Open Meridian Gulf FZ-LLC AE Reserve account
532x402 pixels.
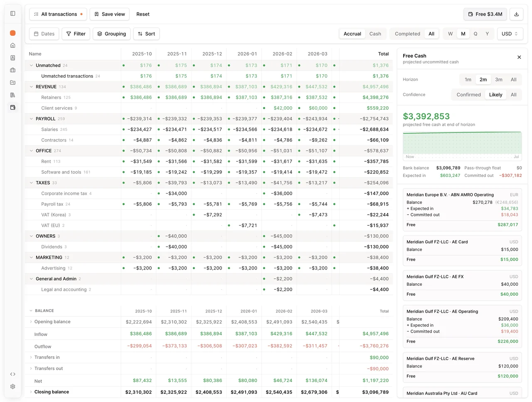(462, 368)
